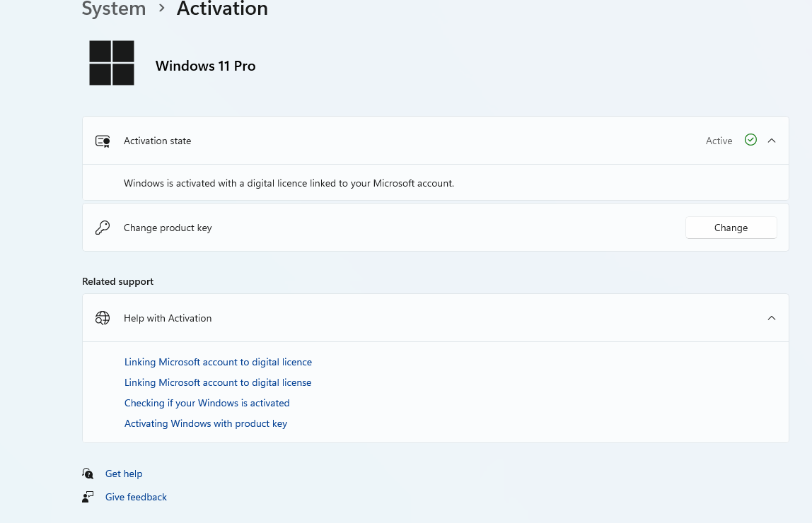Open Checking if your Windows is activated link

(x=207, y=403)
